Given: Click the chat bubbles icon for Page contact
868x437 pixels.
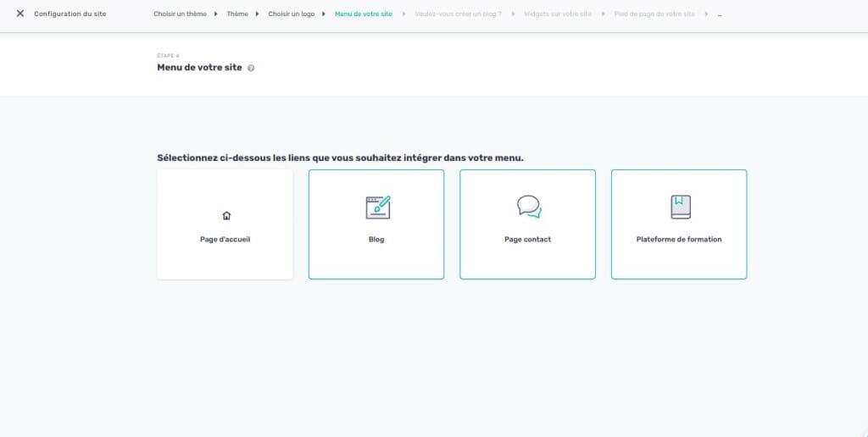Looking at the screenshot, I should [529, 207].
